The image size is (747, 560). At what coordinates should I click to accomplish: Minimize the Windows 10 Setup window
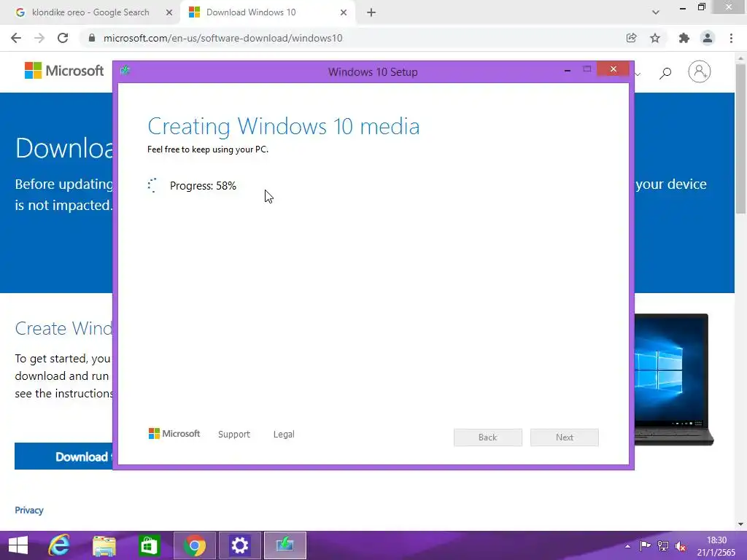tap(568, 70)
